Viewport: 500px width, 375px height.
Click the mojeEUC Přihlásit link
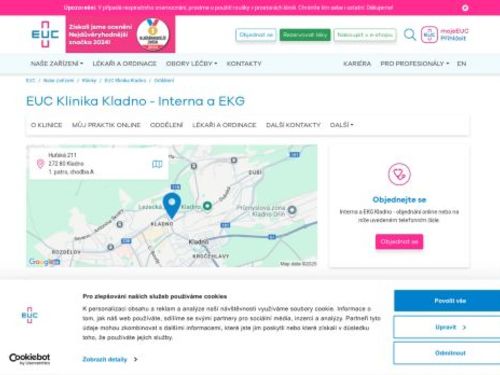(x=454, y=35)
